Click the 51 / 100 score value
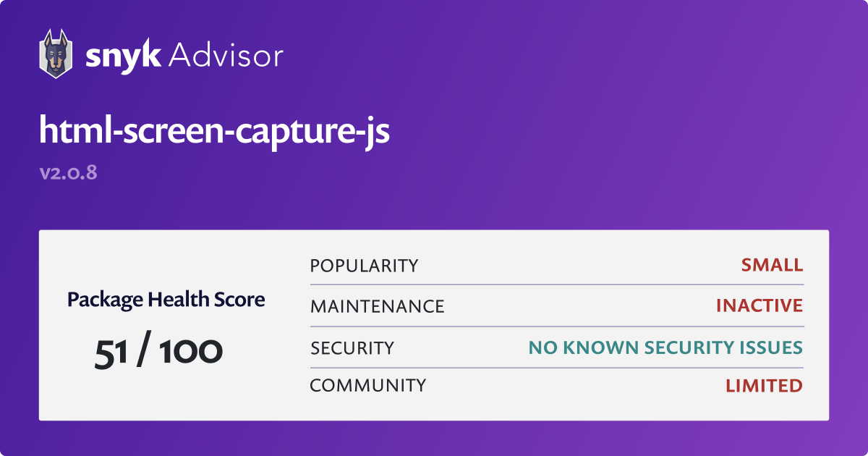868x456 pixels. coord(159,350)
